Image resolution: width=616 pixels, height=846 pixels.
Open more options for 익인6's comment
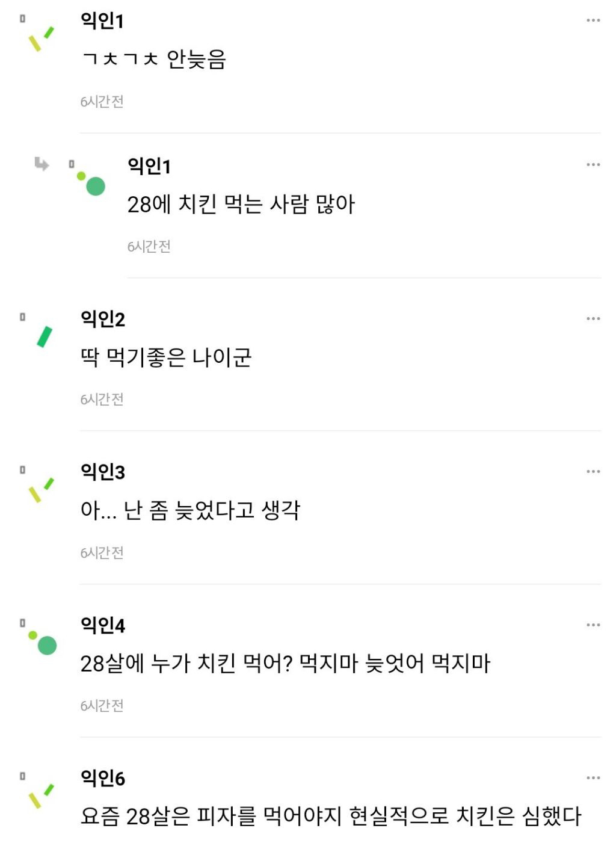pos(593,777)
